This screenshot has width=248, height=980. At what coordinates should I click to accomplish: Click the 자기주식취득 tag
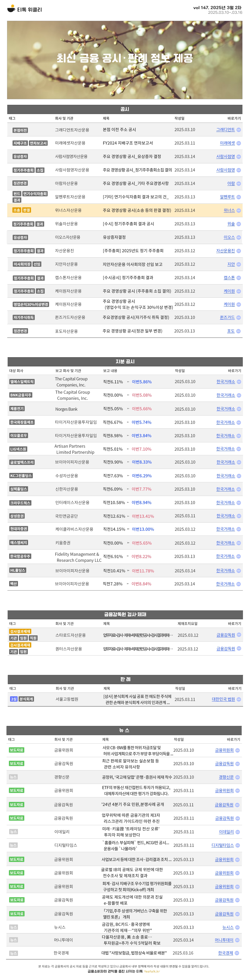coord(24,317)
